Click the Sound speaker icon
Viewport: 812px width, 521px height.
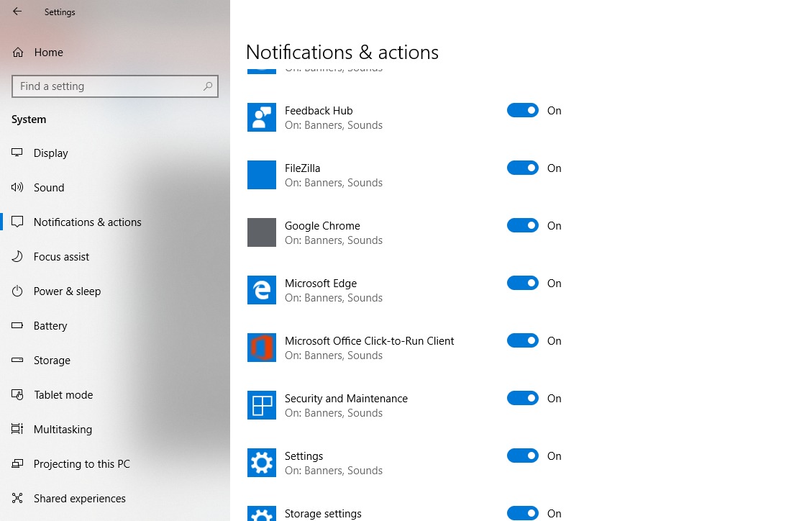pos(17,188)
